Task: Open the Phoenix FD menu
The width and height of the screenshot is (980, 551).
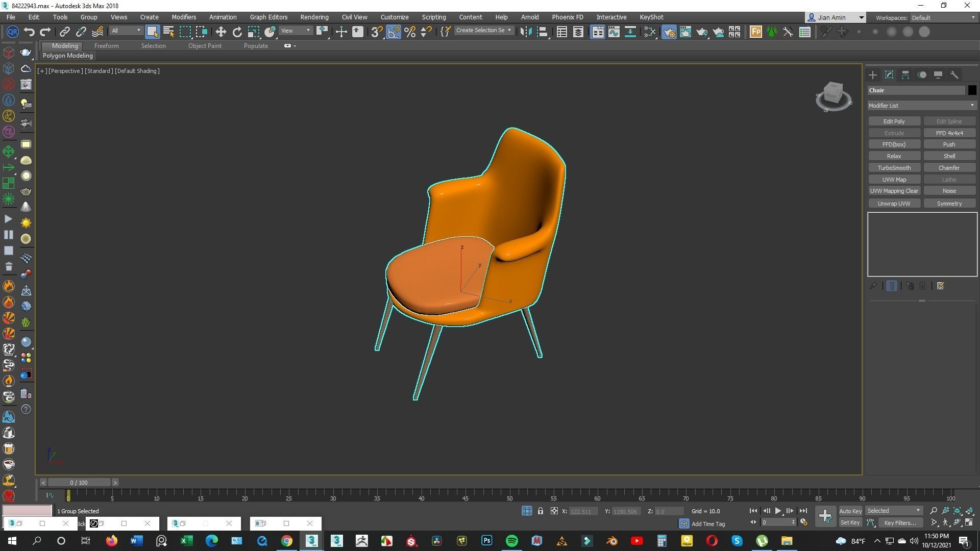Action: pyautogui.click(x=567, y=17)
